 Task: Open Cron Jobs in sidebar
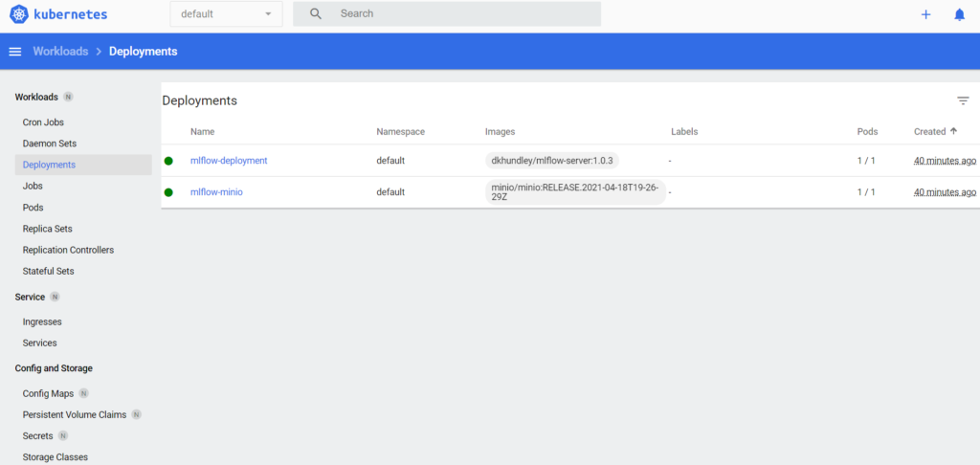pos(43,122)
